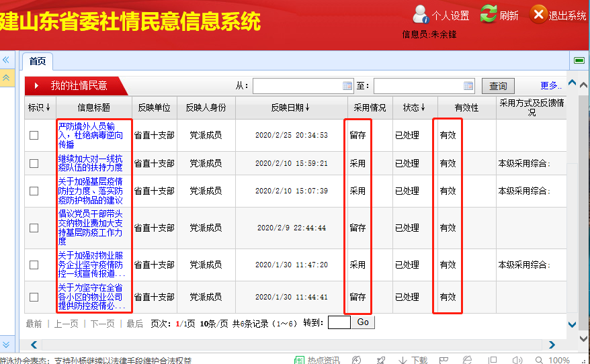
Task: Select checkbox for 倡议党员干部带头 row
Action: (x=34, y=228)
